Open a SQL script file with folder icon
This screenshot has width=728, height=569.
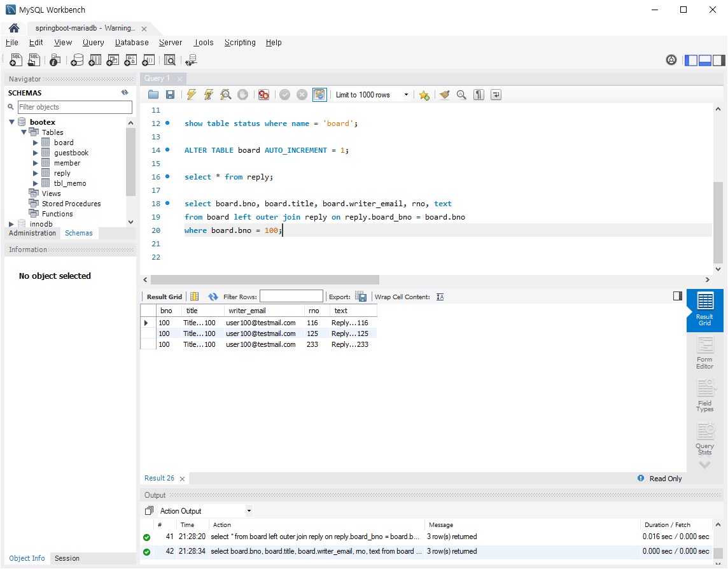pos(153,95)
